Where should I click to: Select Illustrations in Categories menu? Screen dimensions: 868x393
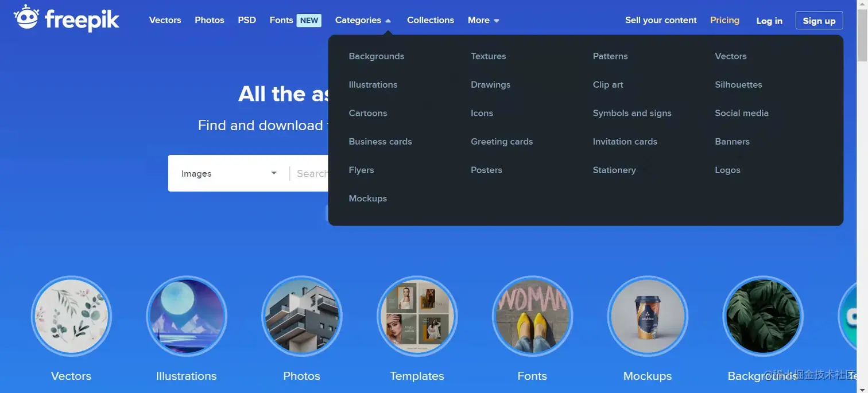pos(373,85)
